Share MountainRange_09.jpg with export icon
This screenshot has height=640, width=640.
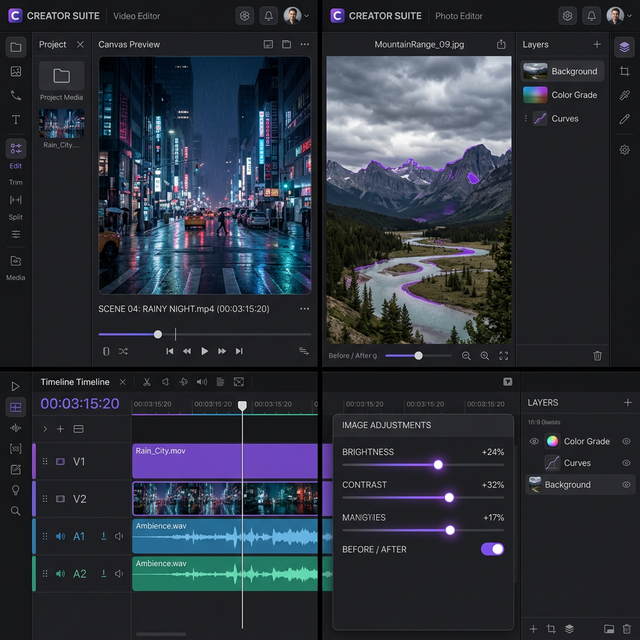(x=501, y=44)
